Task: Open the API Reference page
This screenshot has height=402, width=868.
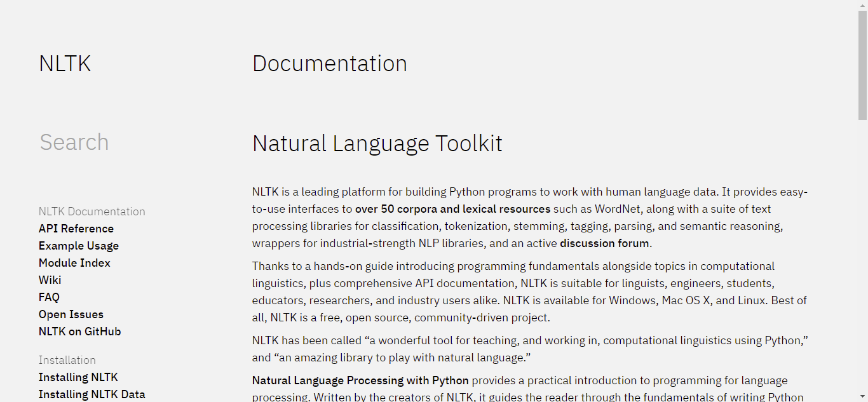Action: [76, 228]
